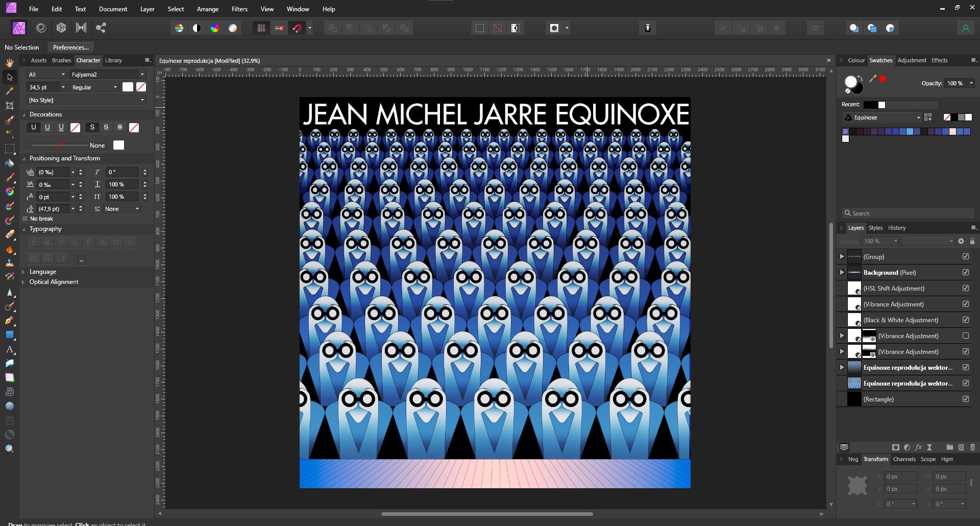Expand the Language section
The height and width of the screenshot is (526, 980).
[23, 272]
